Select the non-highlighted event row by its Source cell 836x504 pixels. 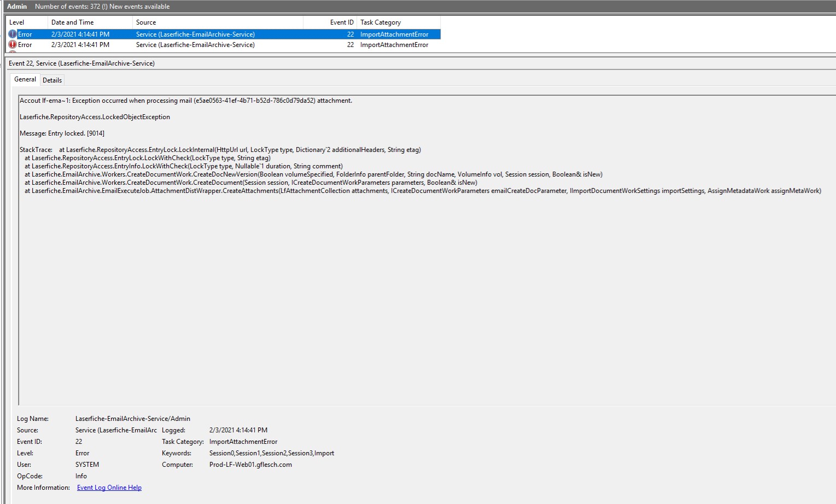(x=195, y=45)
